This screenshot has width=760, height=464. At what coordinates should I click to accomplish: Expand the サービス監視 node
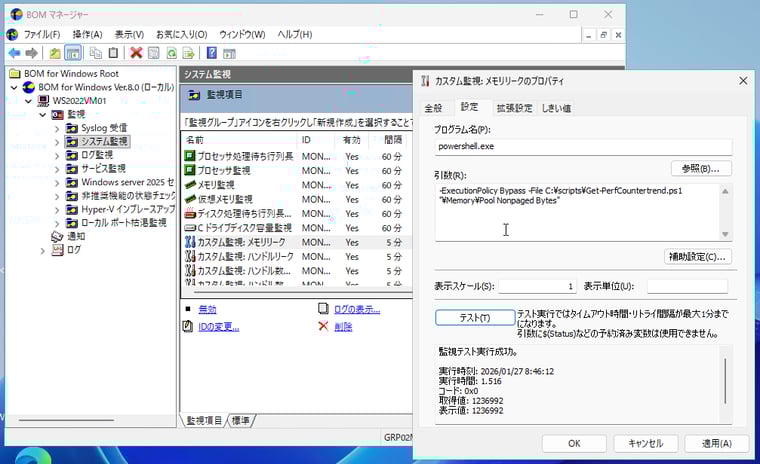(x=57, y=169)
